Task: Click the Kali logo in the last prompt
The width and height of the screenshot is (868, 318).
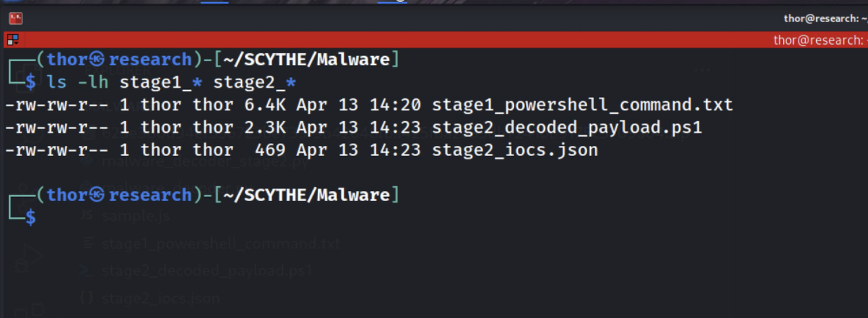Action: click(x=97, y=195)
